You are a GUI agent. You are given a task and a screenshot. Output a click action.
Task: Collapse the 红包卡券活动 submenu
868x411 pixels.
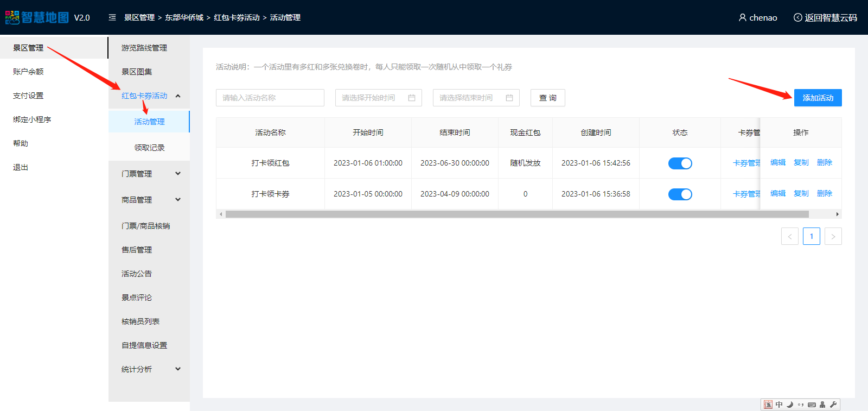[178, 96]
